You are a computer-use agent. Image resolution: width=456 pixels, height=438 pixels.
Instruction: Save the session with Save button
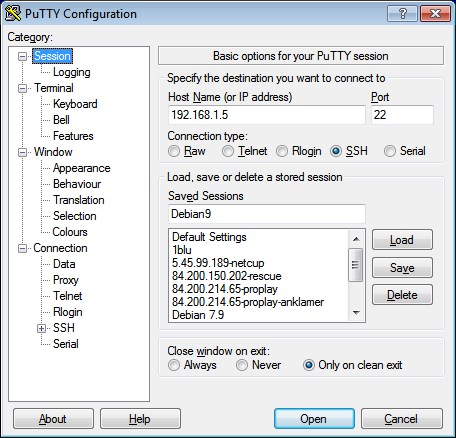(x=402, y=268)
